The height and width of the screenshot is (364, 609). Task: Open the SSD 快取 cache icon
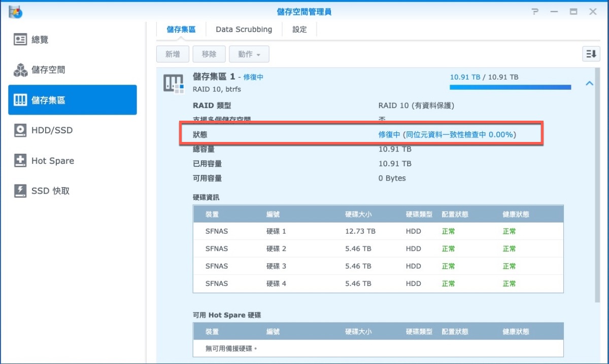coord(20,191)
